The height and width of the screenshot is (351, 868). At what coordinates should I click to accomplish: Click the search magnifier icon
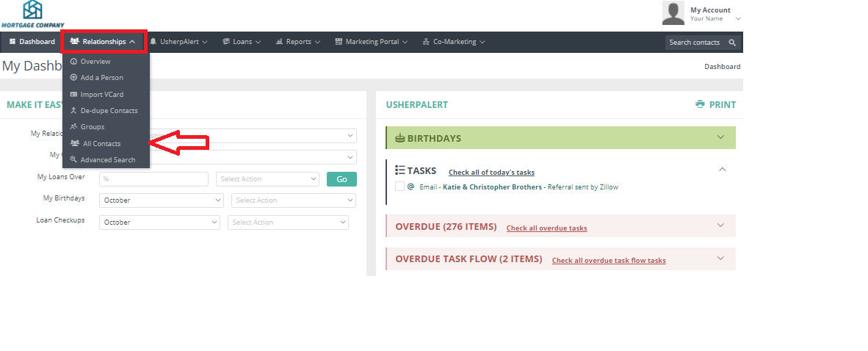click(x=731, y=43)
